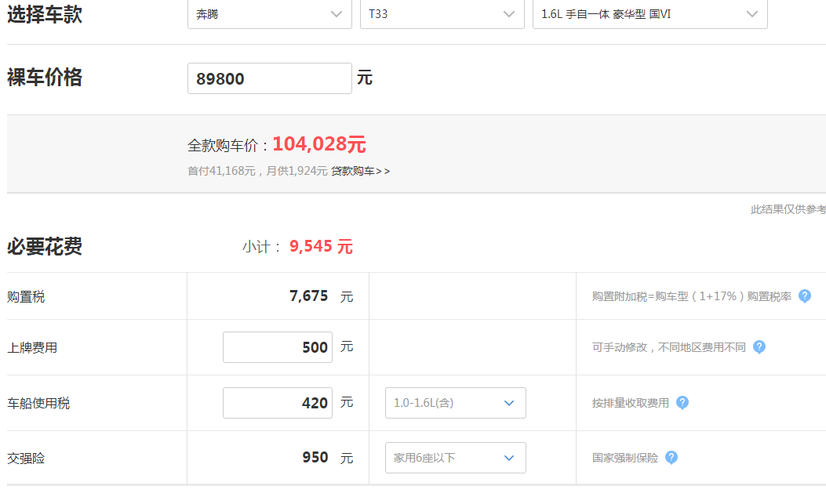Open the 家用6座以下 seat type dropdown
Viewport: 826px width, 504px height.
tap(455, 458)
